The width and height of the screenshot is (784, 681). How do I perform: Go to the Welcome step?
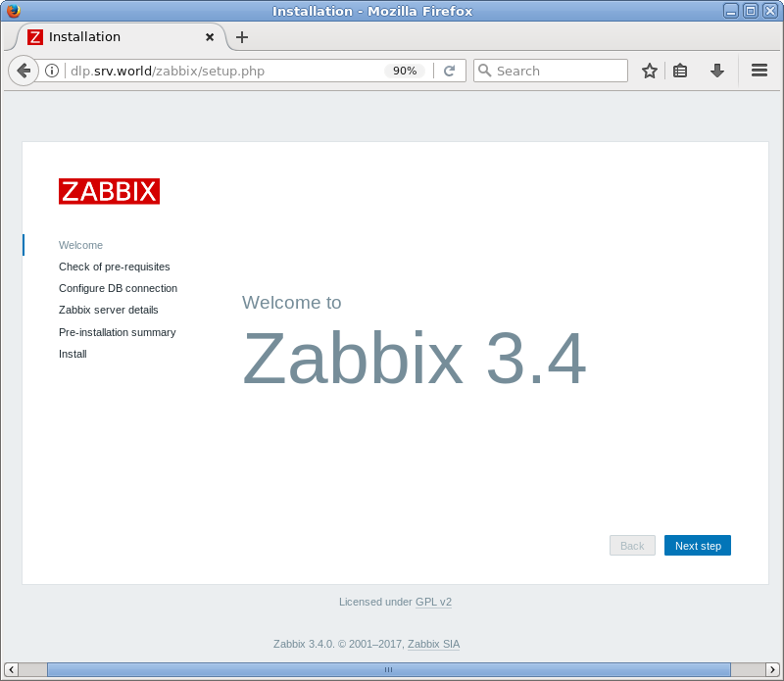[80, 245]
